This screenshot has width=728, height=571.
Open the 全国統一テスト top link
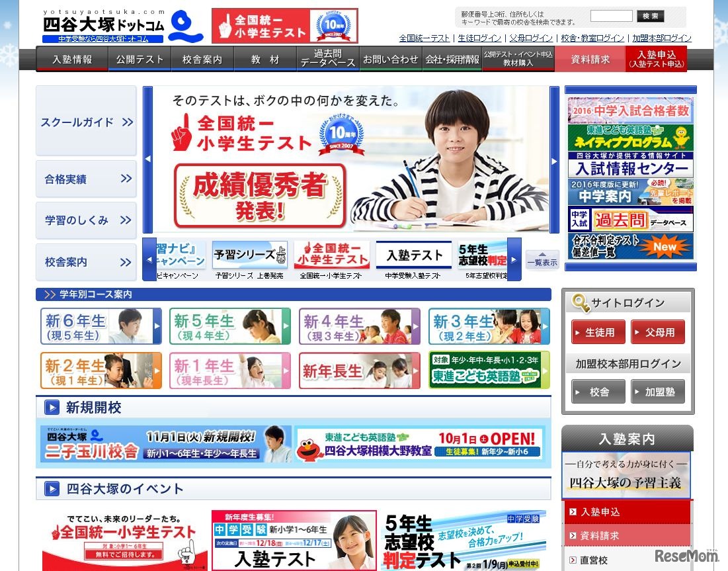click(x=425, y=38)
